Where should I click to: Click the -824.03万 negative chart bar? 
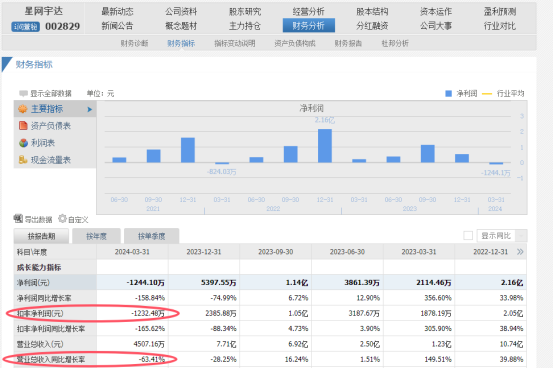[x=222, y=163]
